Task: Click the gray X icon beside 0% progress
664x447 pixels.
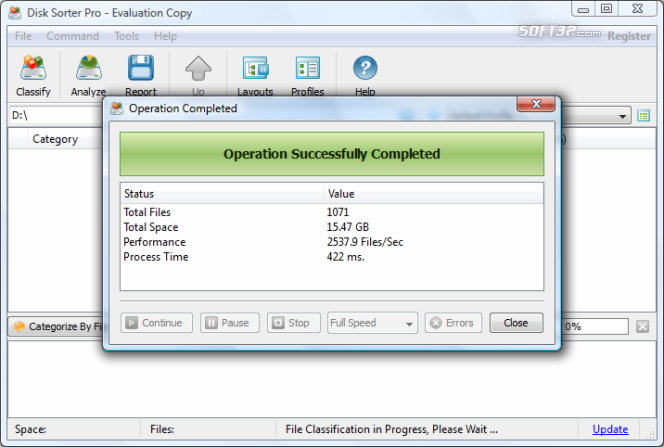Action: [x=642, y=326]
